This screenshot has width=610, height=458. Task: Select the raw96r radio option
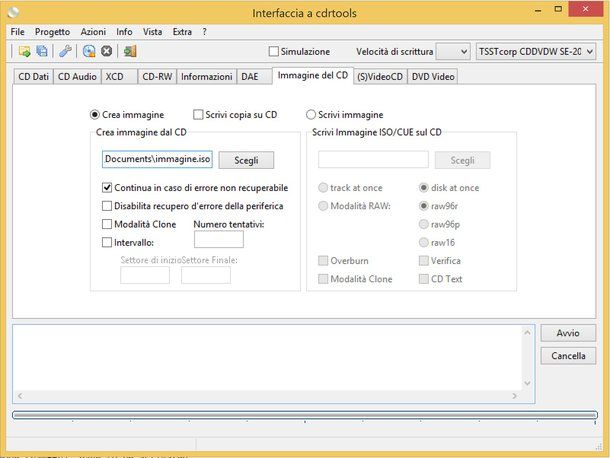424,206
